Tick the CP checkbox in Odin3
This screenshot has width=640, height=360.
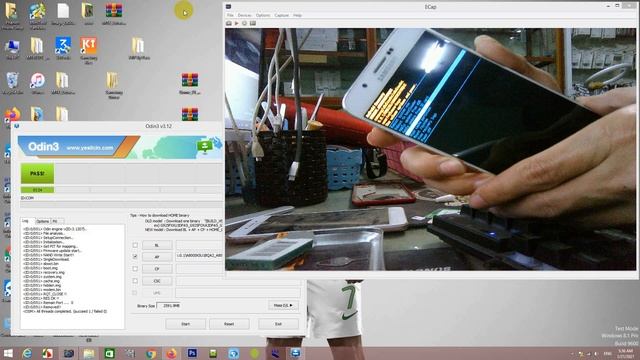click(x=135, y=269)
